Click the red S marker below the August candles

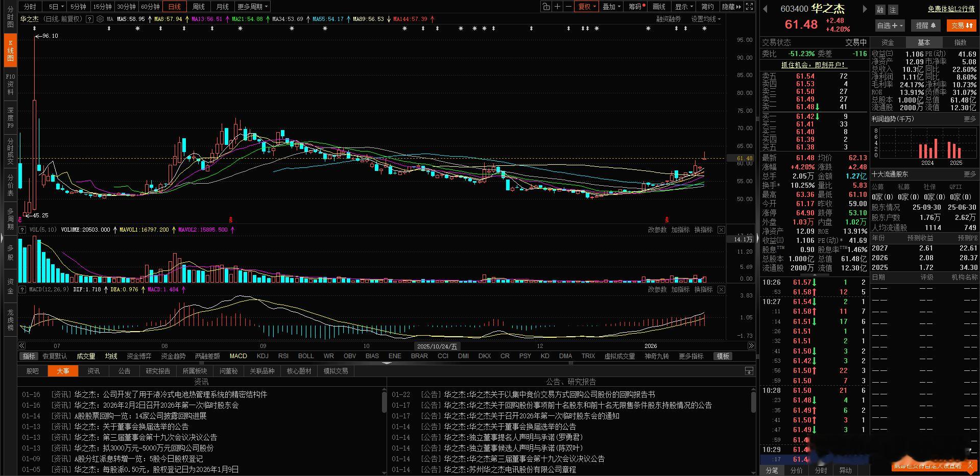[x=231, y=219]
